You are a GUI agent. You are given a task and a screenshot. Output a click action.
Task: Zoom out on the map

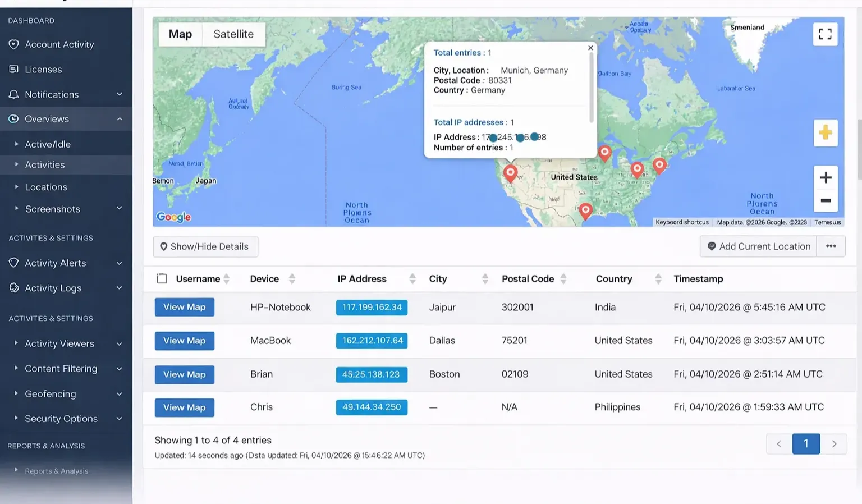click(x=825, y=200)
